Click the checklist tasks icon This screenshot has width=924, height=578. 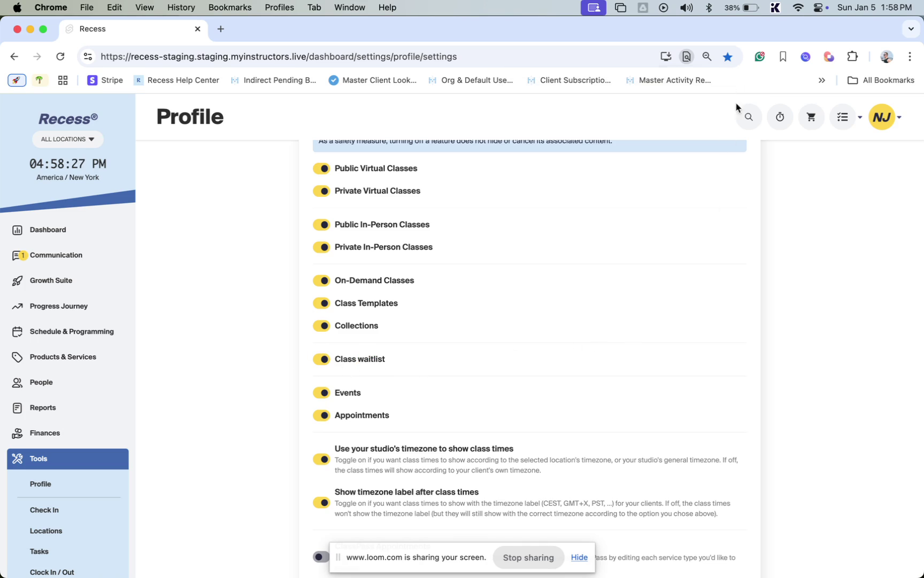(x=843, y=117)
